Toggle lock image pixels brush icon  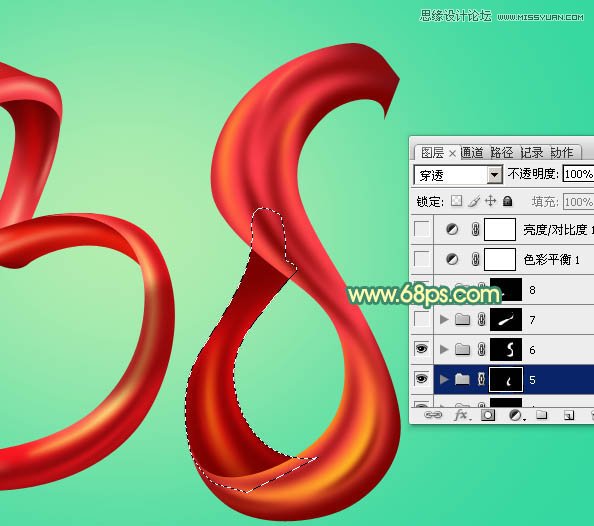(474, 201)
